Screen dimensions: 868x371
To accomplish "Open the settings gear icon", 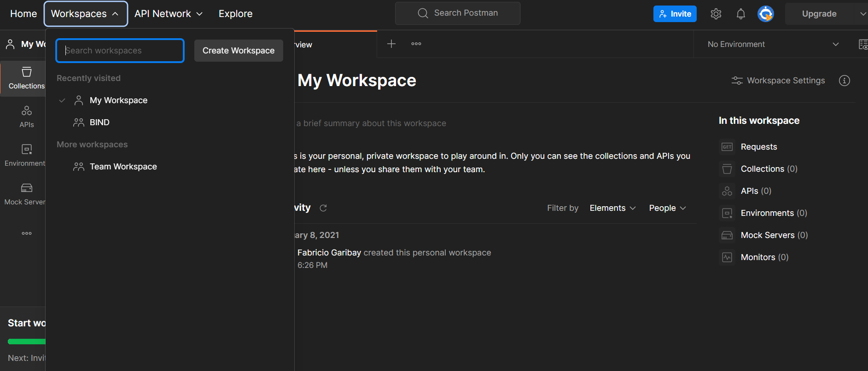I will click(x=716, y=14).
